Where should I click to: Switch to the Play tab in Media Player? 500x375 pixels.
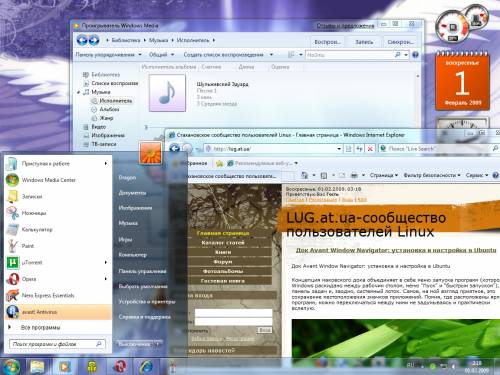327,42
